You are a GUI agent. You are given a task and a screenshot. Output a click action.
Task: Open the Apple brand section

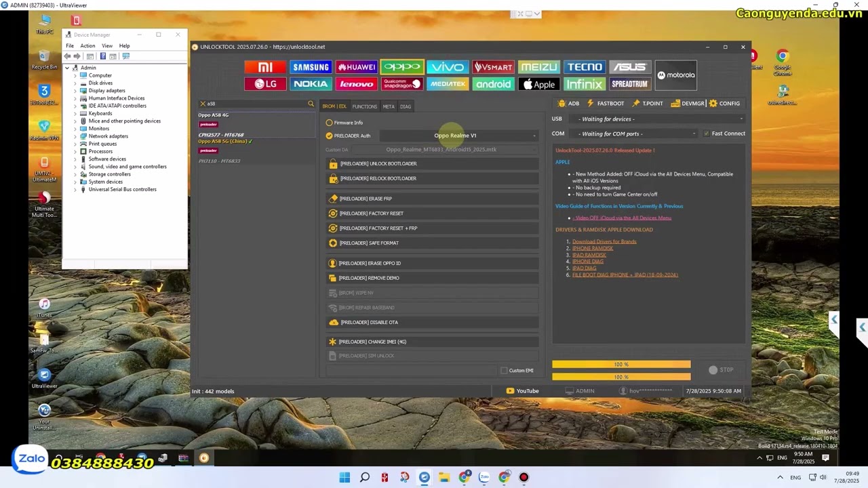pos(539,84)
